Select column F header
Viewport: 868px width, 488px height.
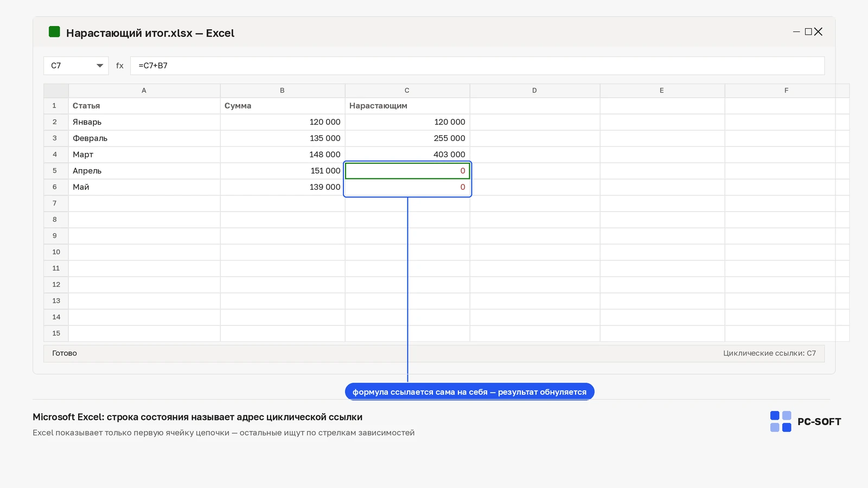(x=787, y=91)
